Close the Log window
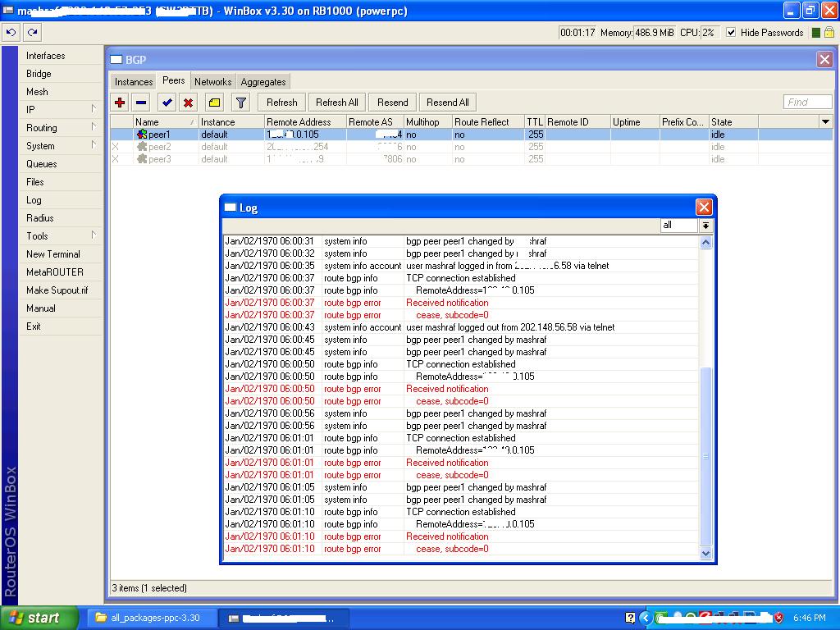Image resolution: width=840 pixels, height=630 pixels. click(703, 207)
